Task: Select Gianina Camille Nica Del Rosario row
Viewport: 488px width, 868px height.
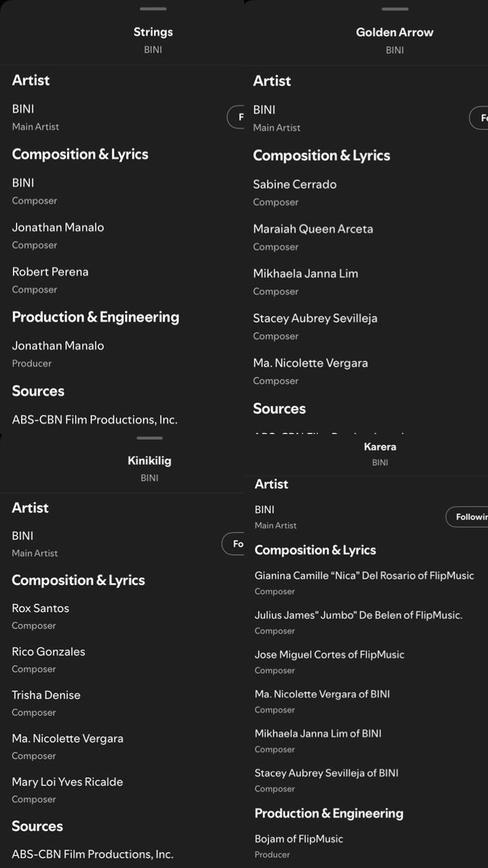Action: [x=366, y=583]
